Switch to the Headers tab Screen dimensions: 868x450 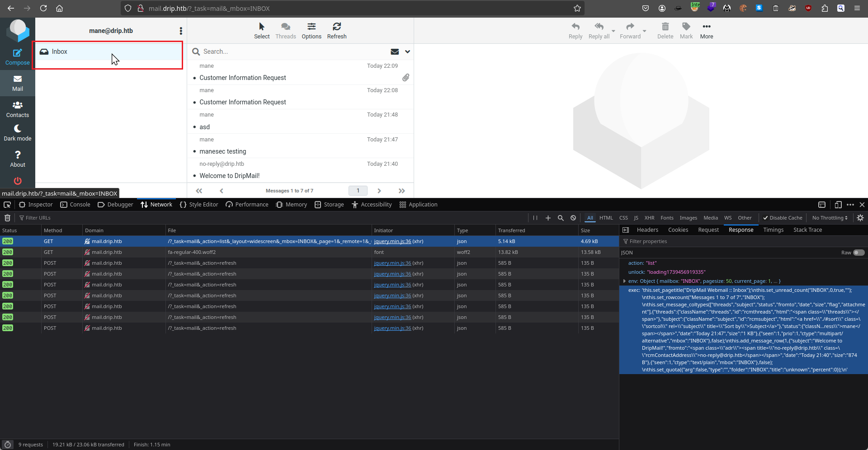pyautogui.click(x=647, y=230)
